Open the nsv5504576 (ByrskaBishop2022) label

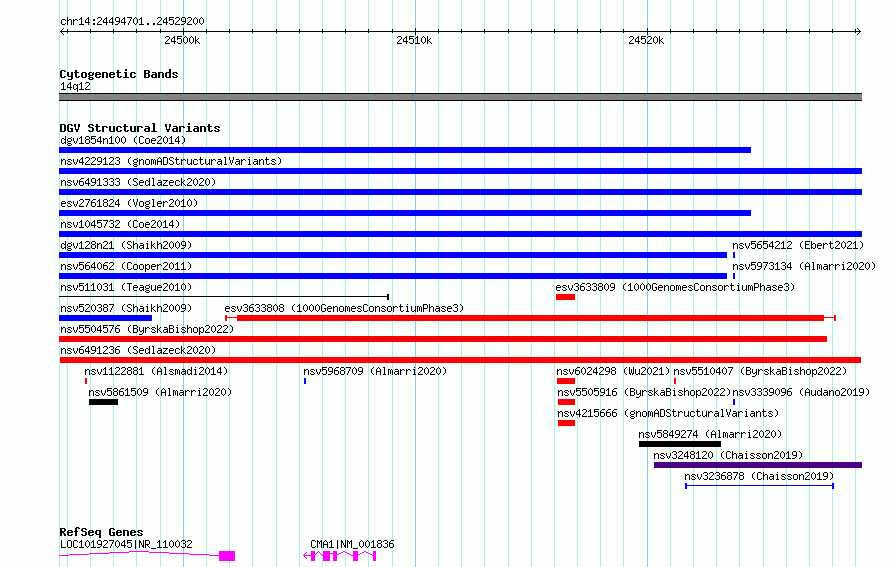click(x=147, y=329)
